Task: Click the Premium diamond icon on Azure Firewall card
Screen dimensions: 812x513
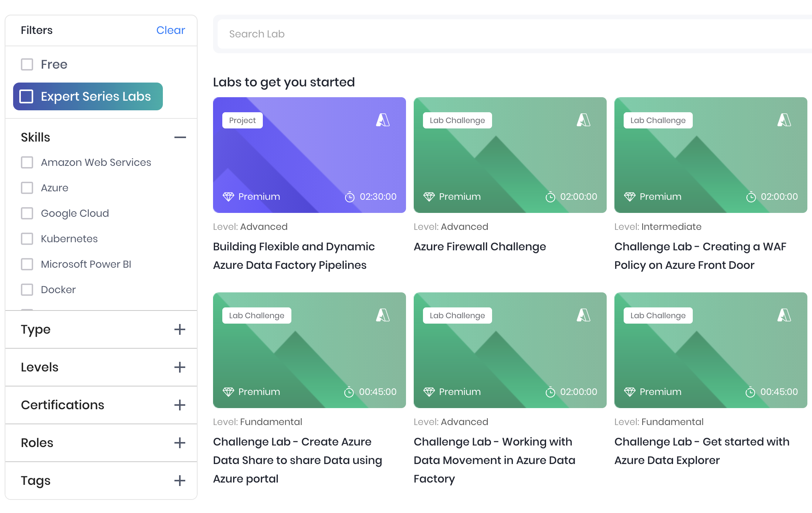Action: coord(429,197)
